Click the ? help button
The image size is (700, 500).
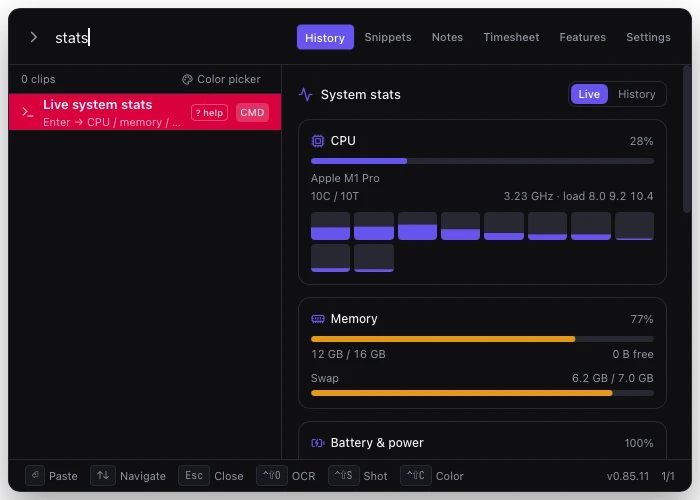click(209, 112)
